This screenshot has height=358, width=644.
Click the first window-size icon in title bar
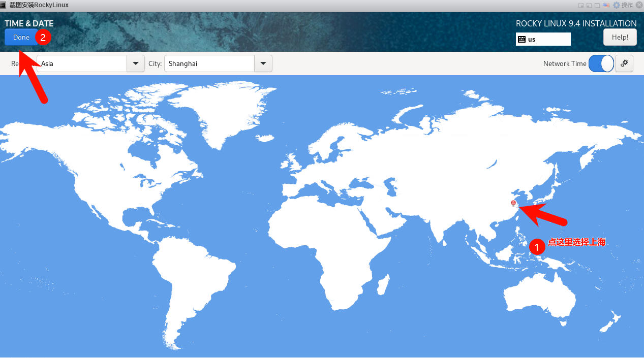tap(581, 6)
